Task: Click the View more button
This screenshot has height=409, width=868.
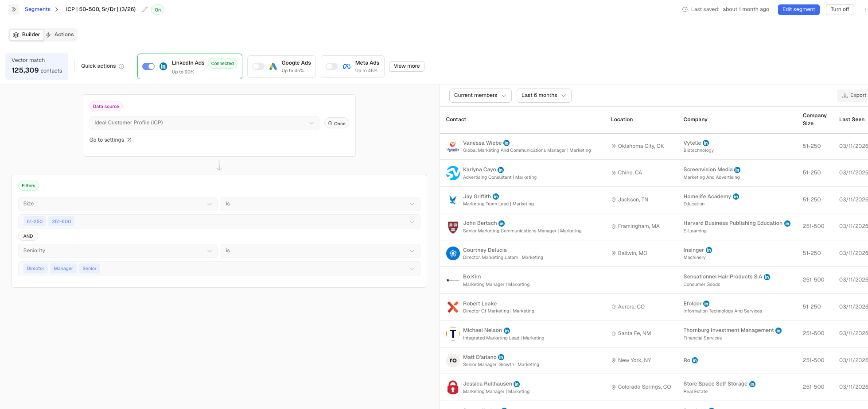Action: coord(407,66)
